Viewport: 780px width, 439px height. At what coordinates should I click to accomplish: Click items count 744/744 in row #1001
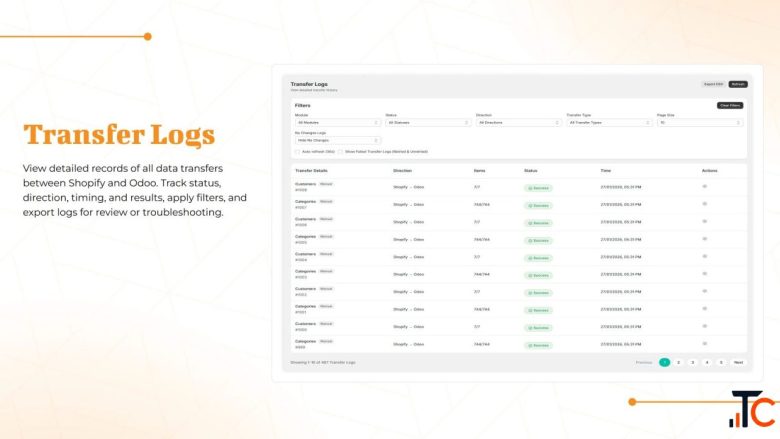[482, 309]
